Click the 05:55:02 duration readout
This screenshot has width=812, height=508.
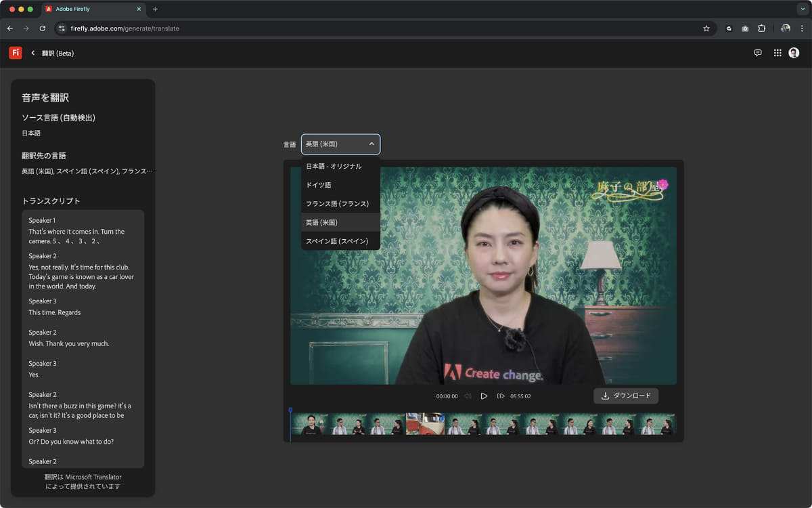tap(520, 396)
